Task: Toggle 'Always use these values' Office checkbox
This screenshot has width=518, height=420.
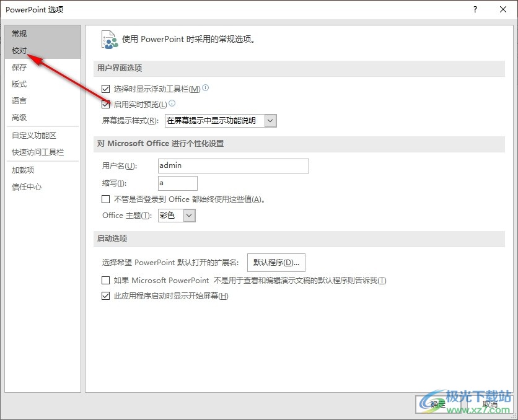Action: [105, 199]
